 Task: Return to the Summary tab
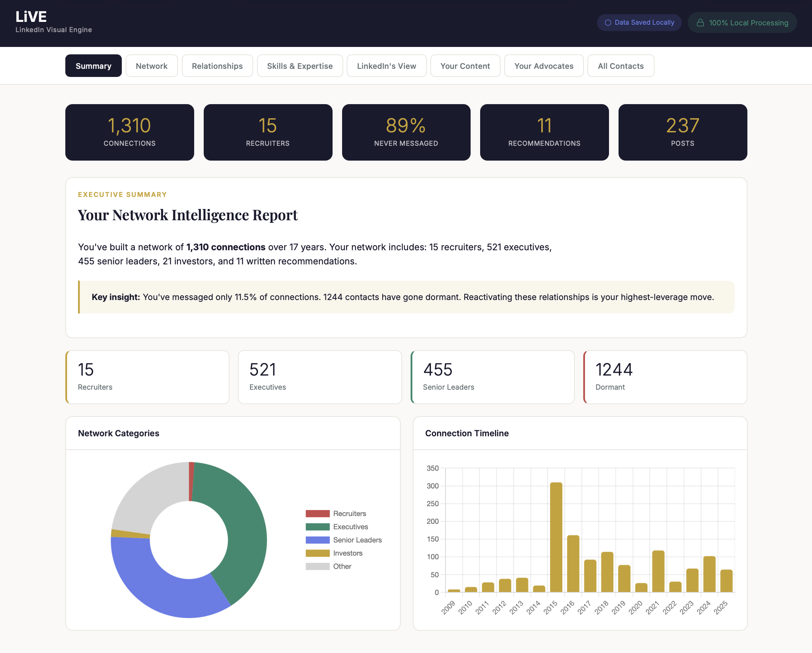(94, 66)
